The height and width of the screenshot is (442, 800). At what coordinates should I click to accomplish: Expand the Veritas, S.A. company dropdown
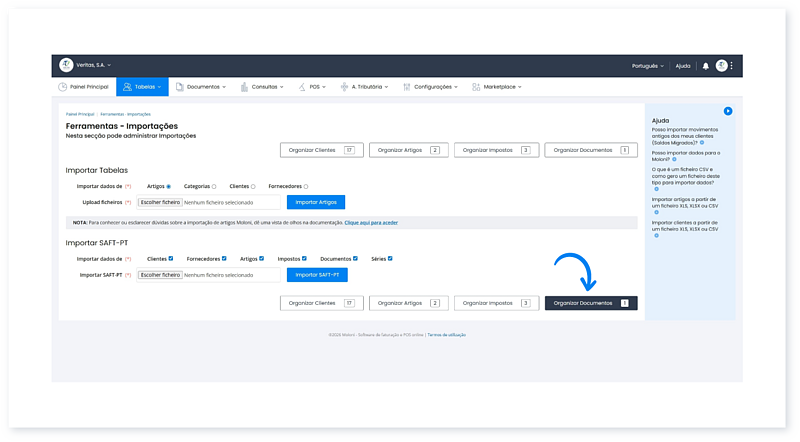95,66
